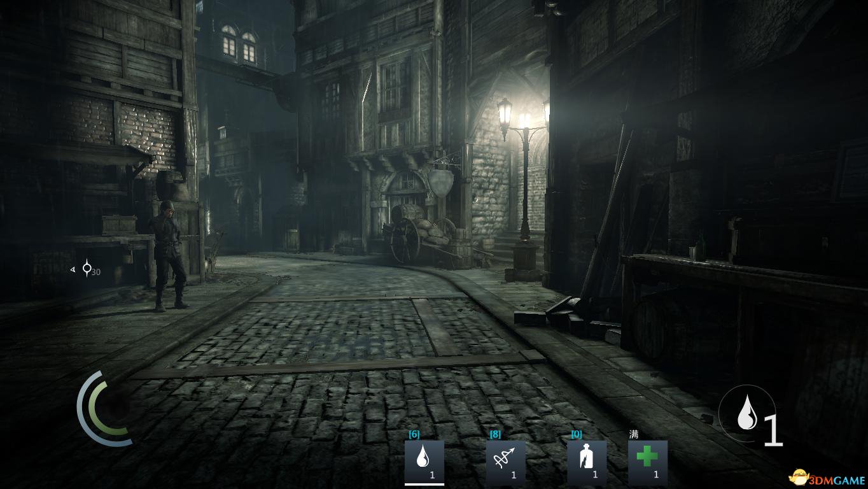Click the [8] hotkey label above rope arrow
The width and height of the screenshot is (868, 489).
[x=495, y=434]
